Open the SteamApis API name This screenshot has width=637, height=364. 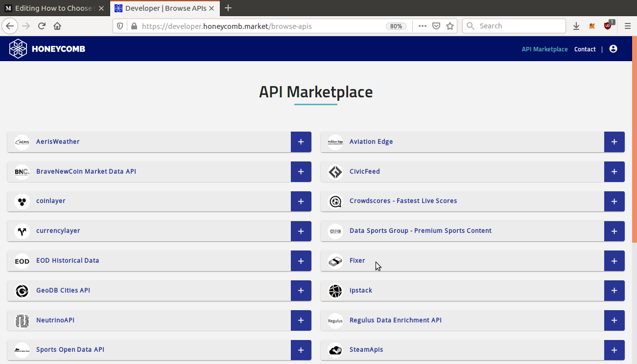pos(366,350)
